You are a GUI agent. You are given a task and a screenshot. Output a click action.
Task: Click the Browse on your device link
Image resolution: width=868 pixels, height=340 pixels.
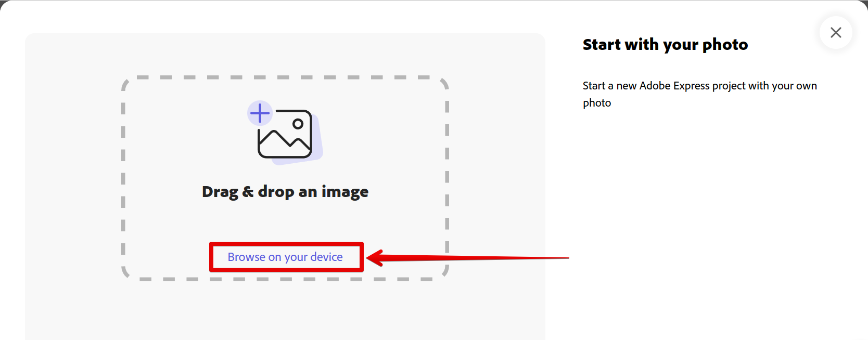pyautogui.click(x=285, y=257)
